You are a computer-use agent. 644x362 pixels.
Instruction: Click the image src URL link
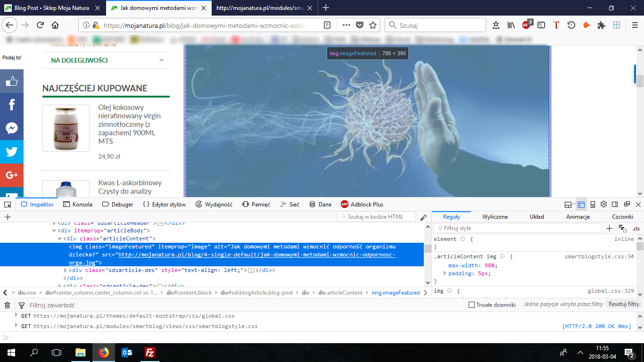(256, 258)
